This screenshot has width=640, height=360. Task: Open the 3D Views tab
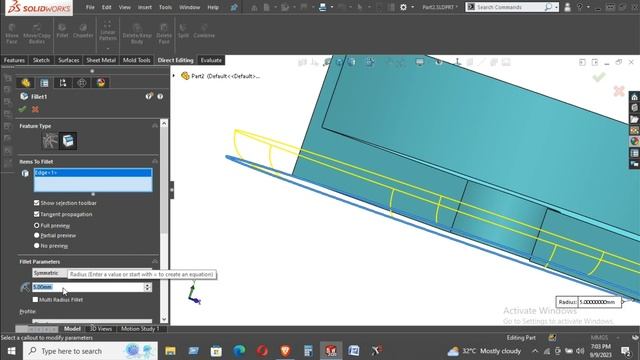click(x=100, y=329)
